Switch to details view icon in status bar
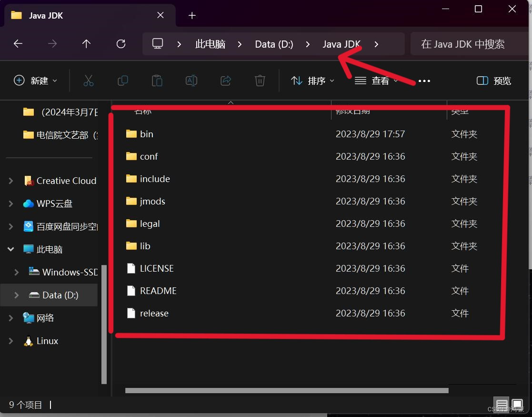This screenshot has height=417, width=532. [502, 405]
